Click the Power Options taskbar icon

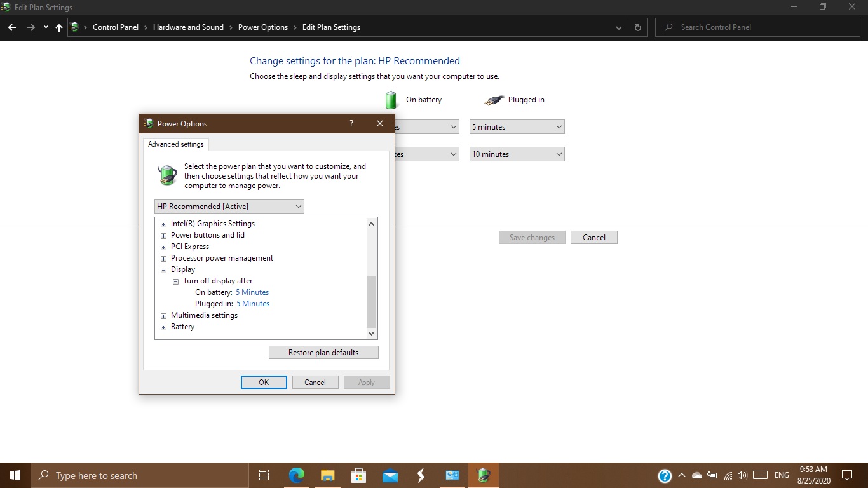[484, 475]
